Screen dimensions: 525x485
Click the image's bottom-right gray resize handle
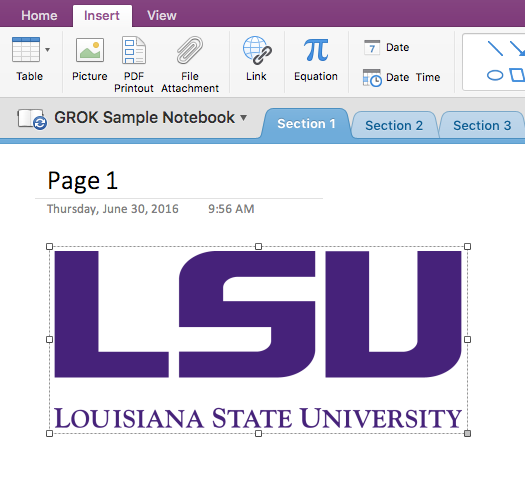pos(467,433)
